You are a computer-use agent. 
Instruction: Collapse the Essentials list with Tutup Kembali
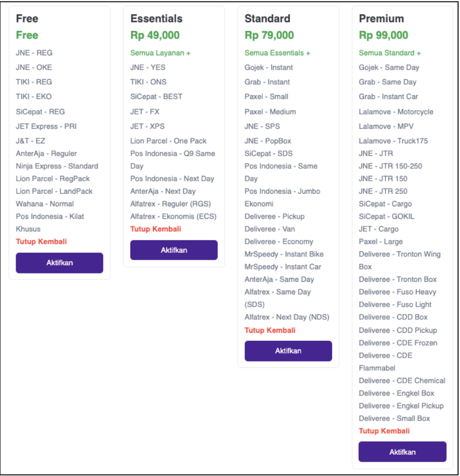pyautogui.click(x=155, y=229)
